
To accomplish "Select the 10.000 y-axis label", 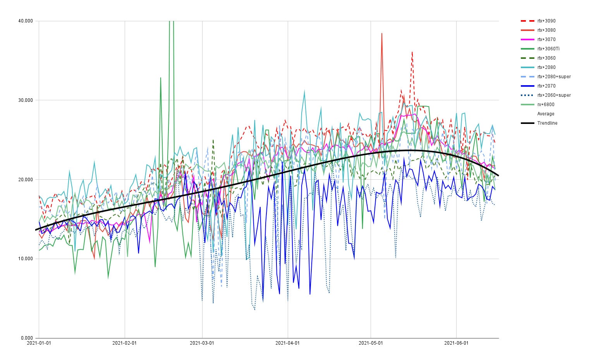I will coord(26,259).
